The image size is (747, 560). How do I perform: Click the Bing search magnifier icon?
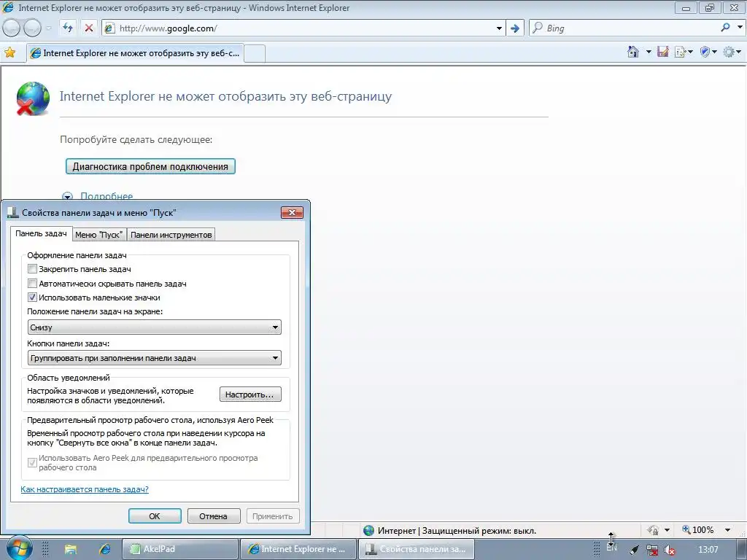point(725,28)
